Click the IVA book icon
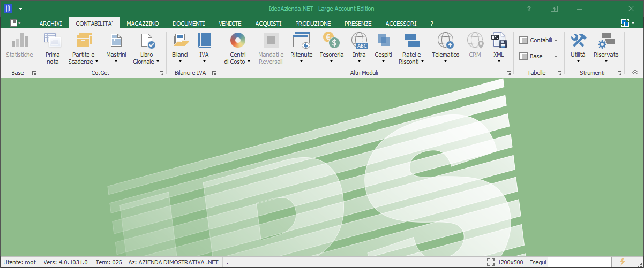Viewport: 644px width, 268px height. coord(204,41)
